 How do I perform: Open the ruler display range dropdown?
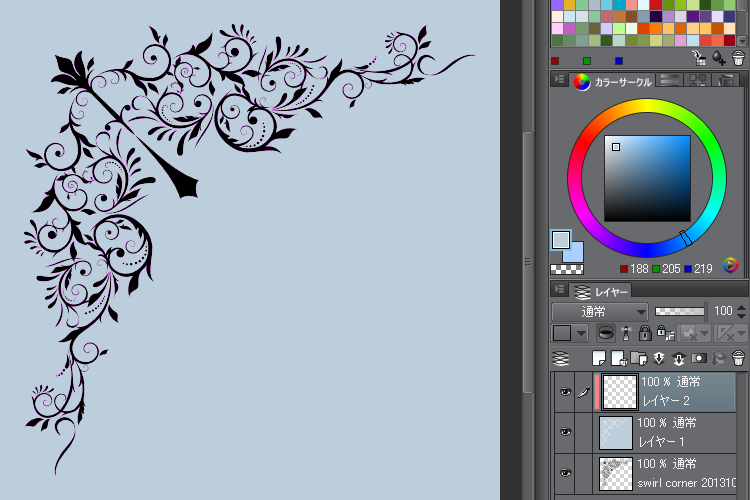click(730, 333)
